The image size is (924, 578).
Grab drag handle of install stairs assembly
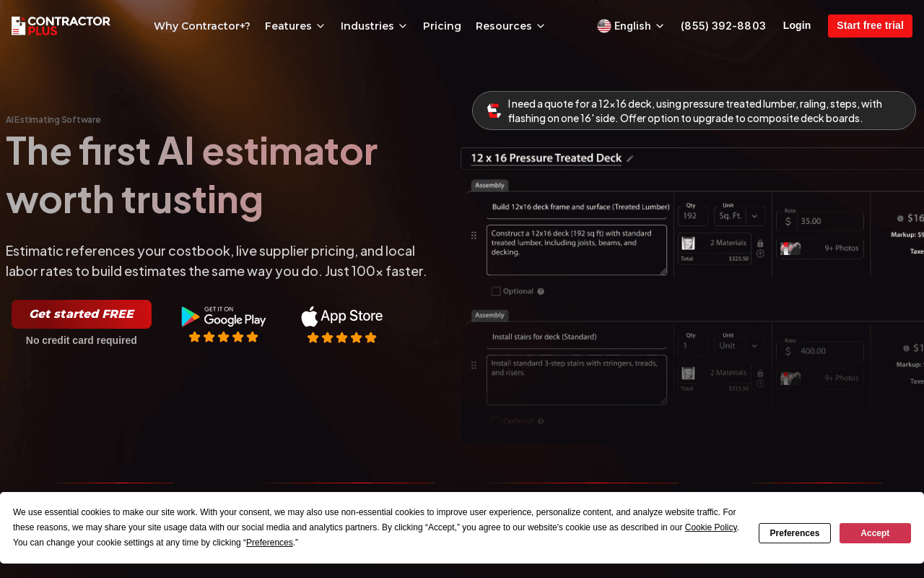(474, 366)
